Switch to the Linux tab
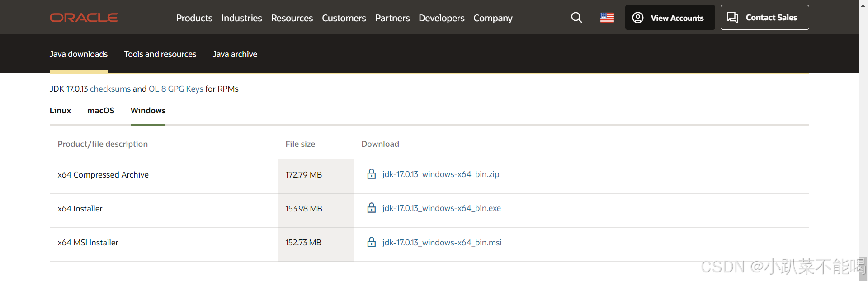Screen dimensions: 868x281 pyautogui.click(x=60, y=111)
